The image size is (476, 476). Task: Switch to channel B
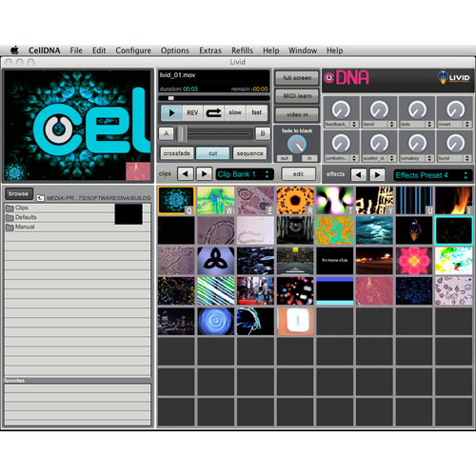(x=263, y=133)
